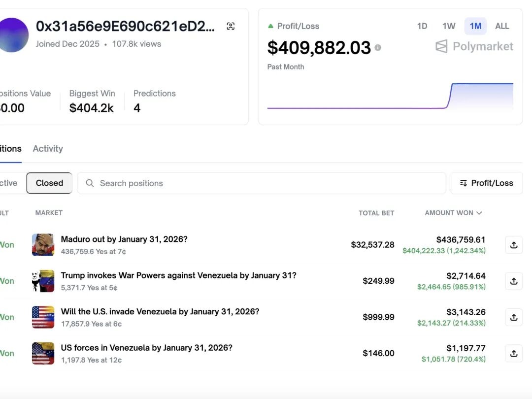Click the info icon next to profit amount

coord(378,48)
